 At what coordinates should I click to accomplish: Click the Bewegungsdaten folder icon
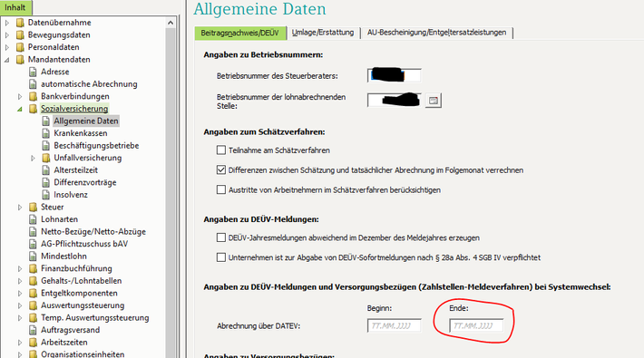(x=20, y=35)
